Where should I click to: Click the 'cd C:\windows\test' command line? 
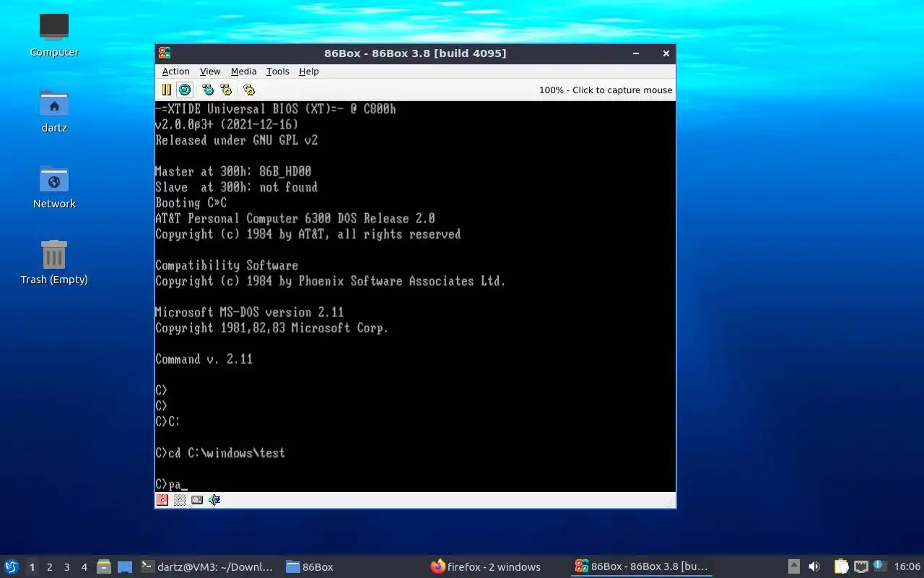(x=220, y=453)
